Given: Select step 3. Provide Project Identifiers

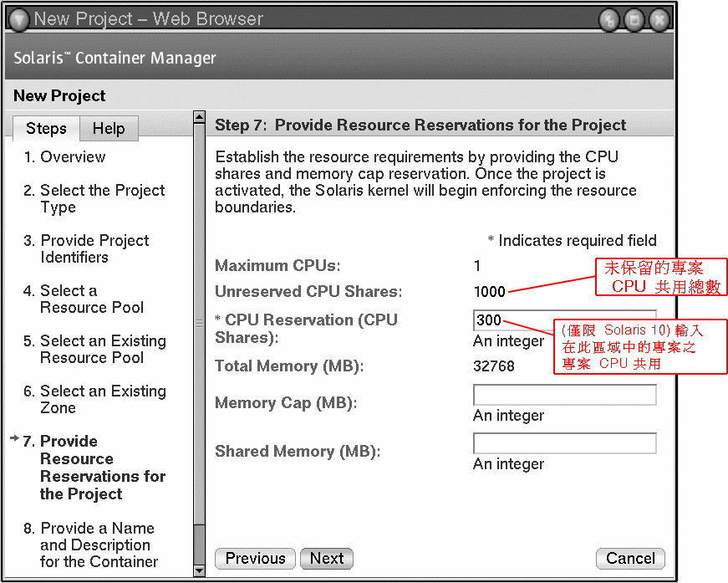Looking at the screenshot, I should (x=86, y=248).
